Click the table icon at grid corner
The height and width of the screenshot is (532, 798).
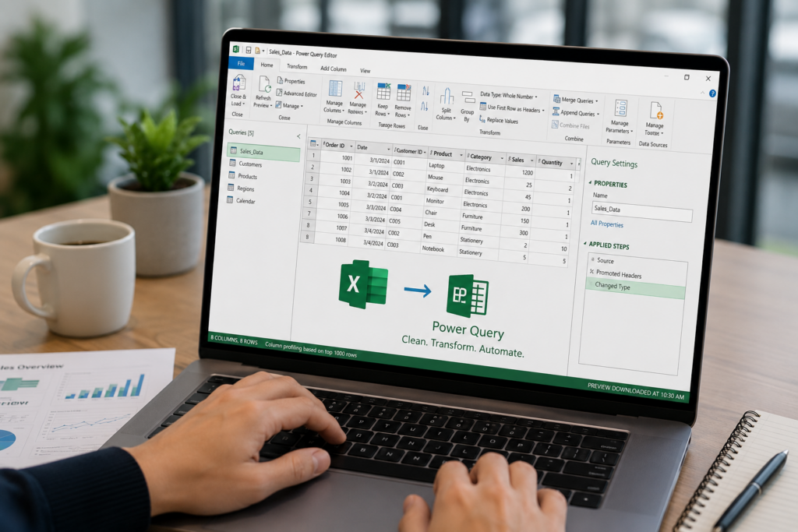pos(313,143)
